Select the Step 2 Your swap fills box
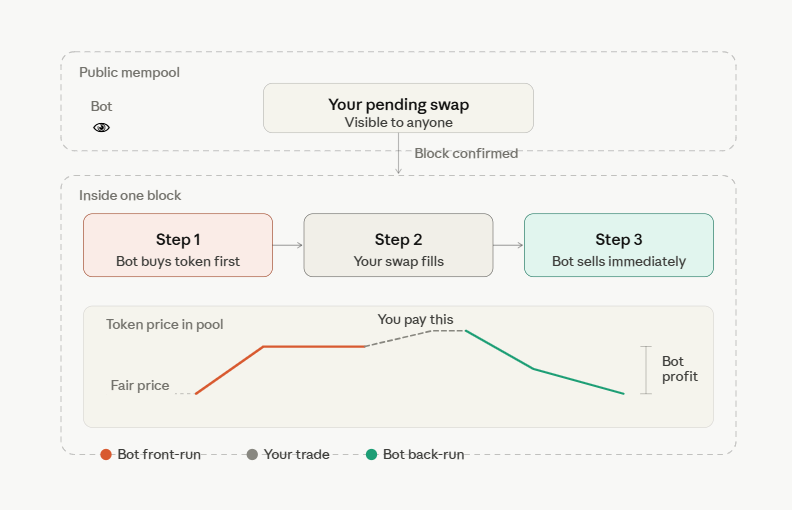 pos(399,245)
